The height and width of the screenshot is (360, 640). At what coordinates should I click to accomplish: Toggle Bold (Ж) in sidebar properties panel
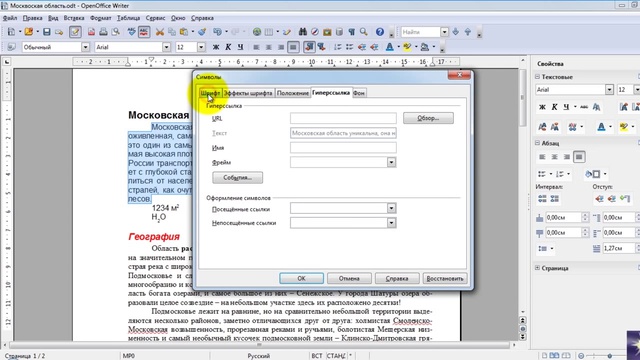tap(542, 107)
